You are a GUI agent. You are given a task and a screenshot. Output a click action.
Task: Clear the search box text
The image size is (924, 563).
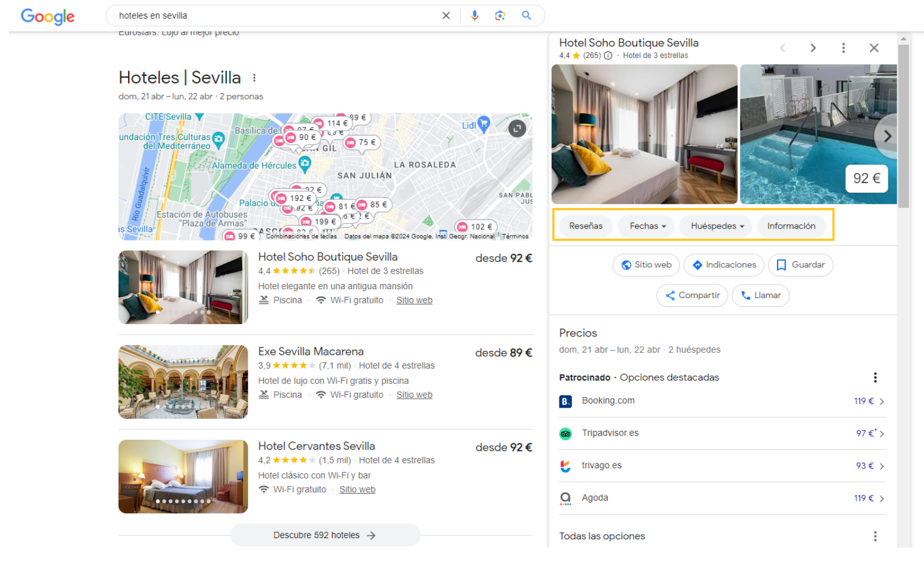pyautogui.click(x=446, y=16)
